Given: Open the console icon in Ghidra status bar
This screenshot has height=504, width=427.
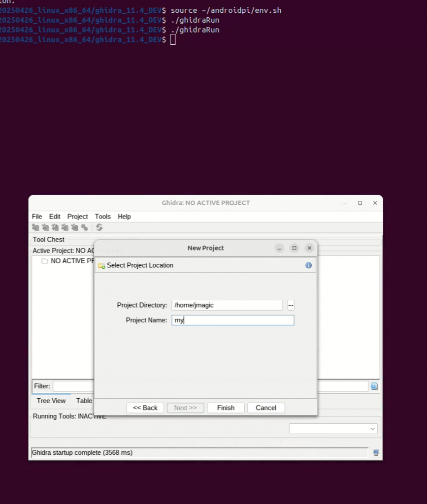Looking at the screenshot, I should [376, 453].
